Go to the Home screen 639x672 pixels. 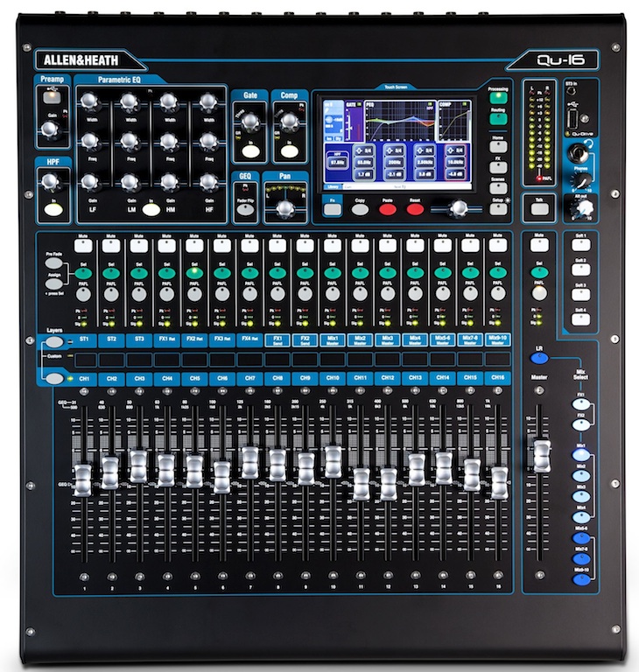(498, 147)
